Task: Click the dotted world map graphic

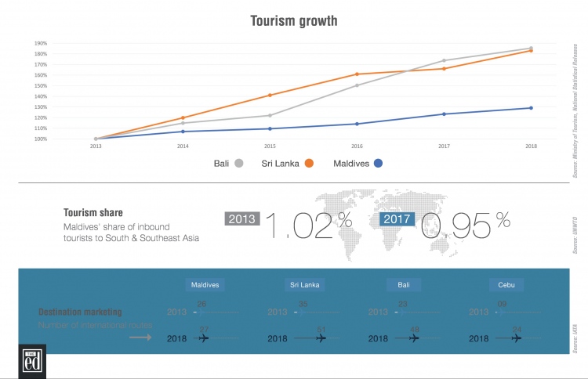Action: 384,223
